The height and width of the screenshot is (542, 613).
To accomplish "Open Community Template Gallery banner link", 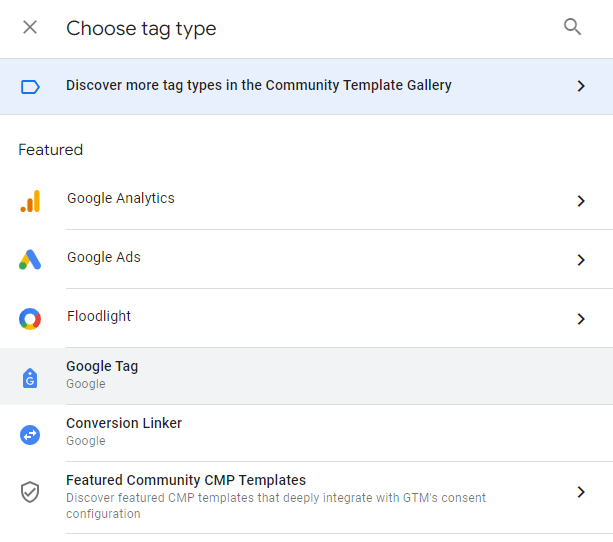I will (259, 86).
